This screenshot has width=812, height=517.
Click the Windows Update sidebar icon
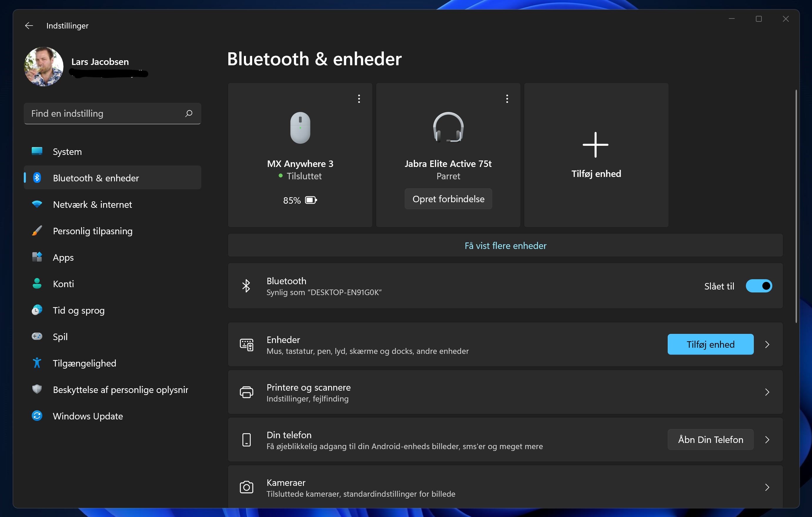[x=37, y=416]
